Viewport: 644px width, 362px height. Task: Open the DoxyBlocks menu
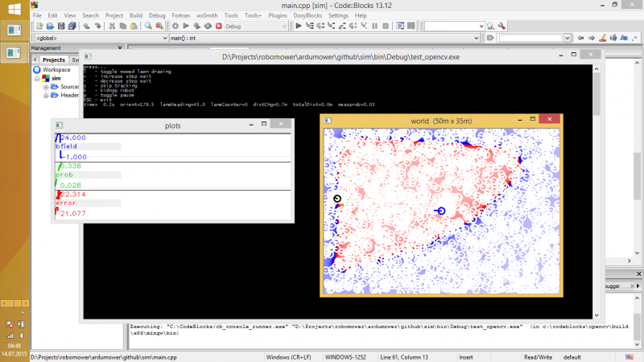click(x=308, y=15)
